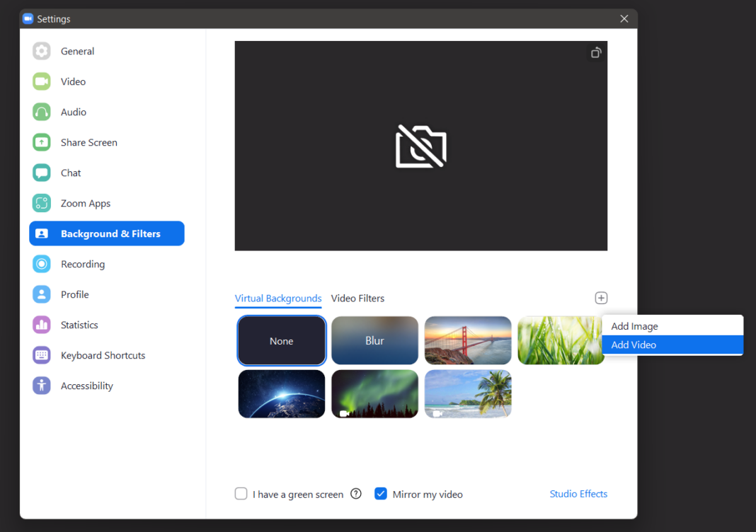Select the Blur background option
The height and width of the screenshot is (532, 756).
(x=374, y=340)
